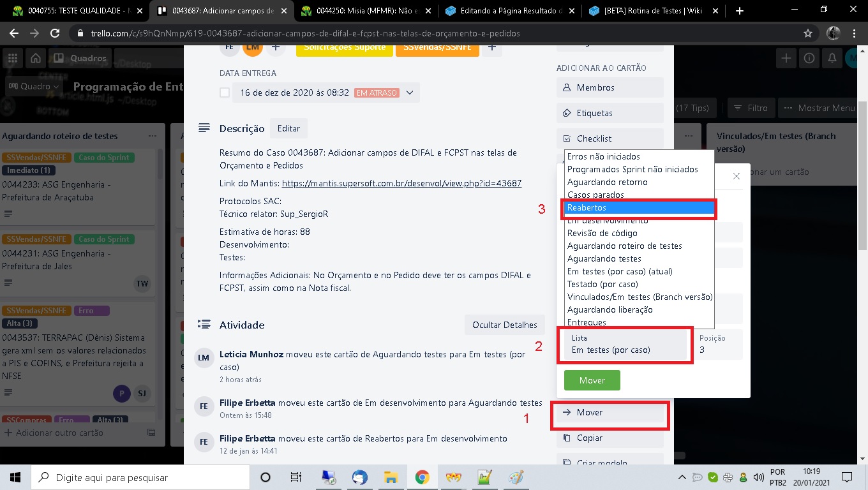This screenshot has height=490, width=868.
Task: Click the add member plus icon
Action: pyautogui.click(x=276, y=47)
